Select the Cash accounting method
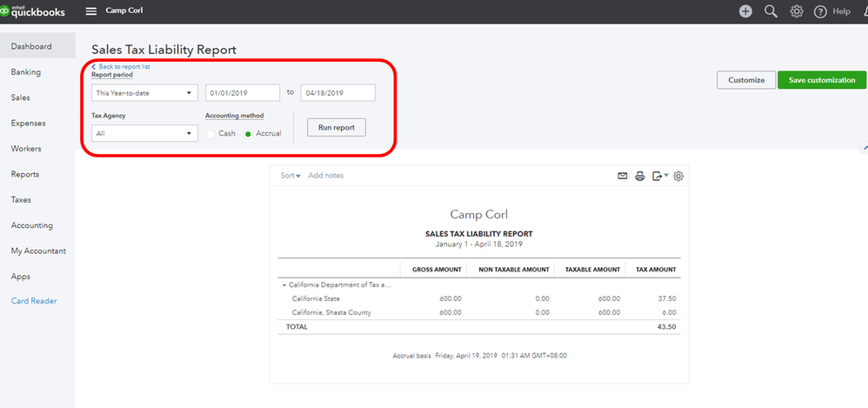This screenshot has height=408, width=868. (210, 134)
